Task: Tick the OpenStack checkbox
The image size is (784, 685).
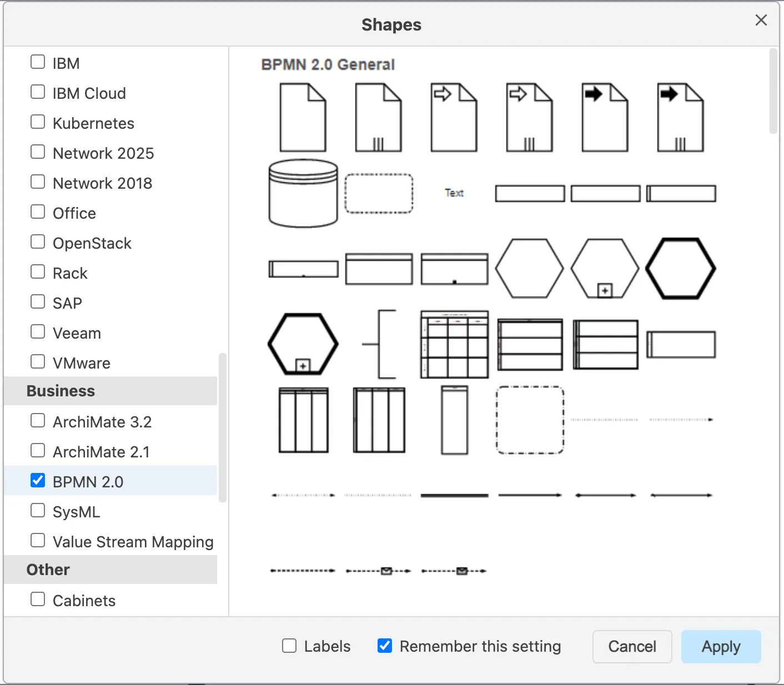Action: (x=38, y=241)
